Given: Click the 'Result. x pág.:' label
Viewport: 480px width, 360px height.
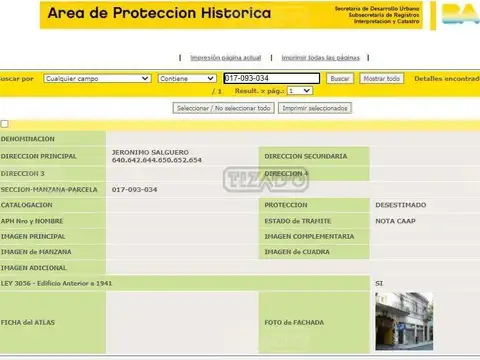Looking at the screenshot, I should pyautogui.click(x=259, y=91).
